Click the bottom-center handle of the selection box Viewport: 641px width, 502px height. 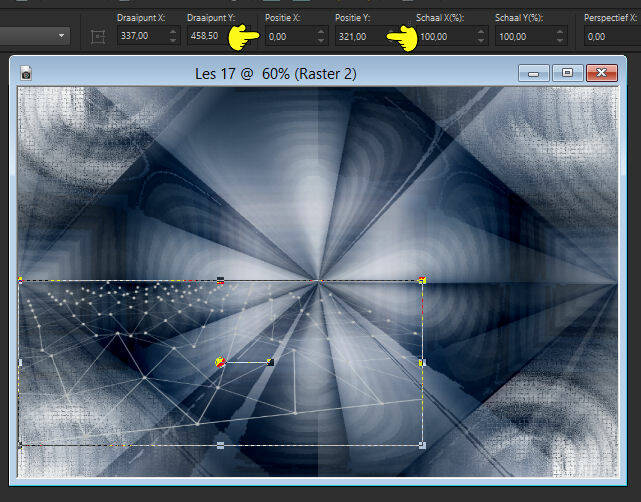pos(220,446)
